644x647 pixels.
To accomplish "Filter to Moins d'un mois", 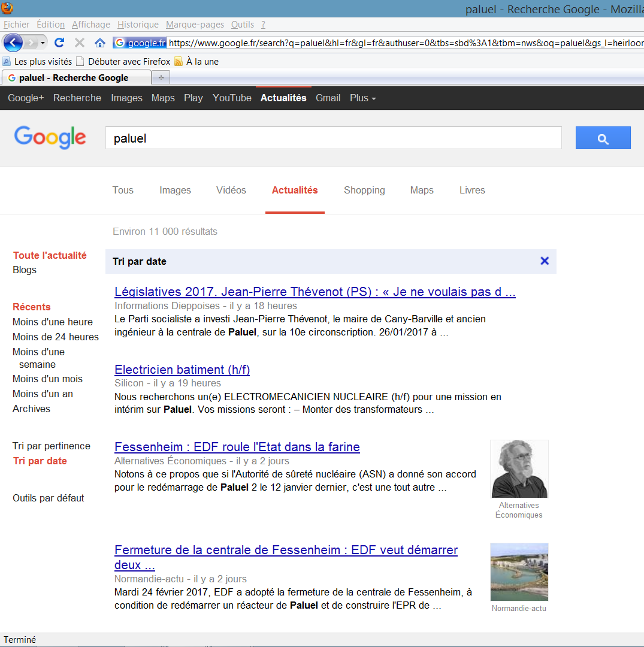I will tap(47, 379).
